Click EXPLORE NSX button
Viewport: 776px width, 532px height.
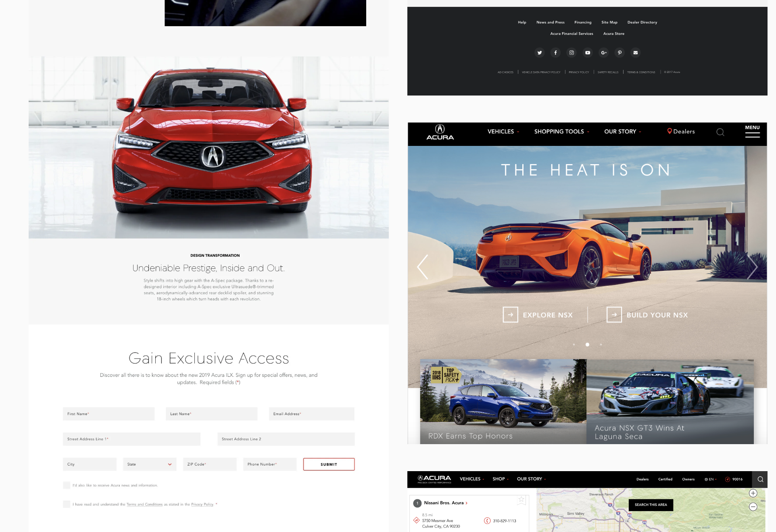[x=538, y=315]
